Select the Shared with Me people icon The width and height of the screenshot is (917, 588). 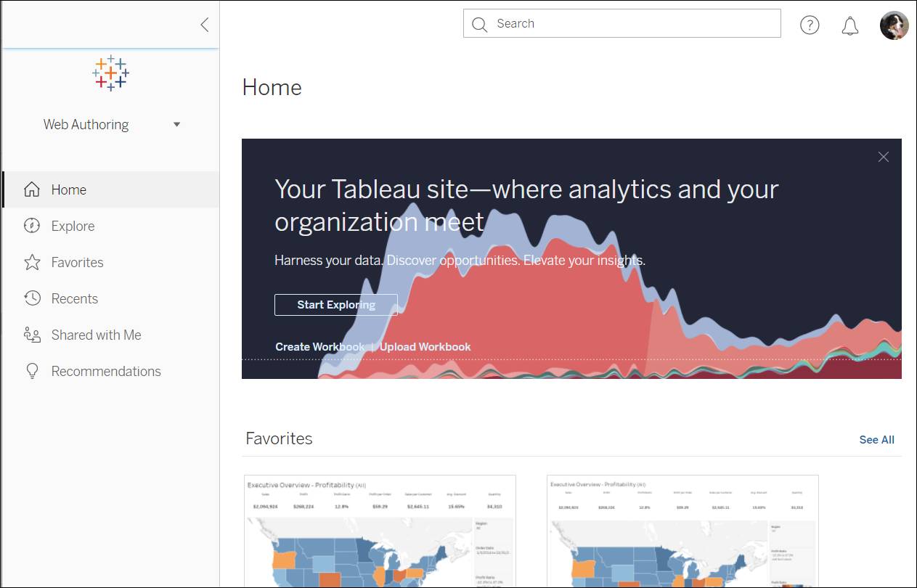click(32, 335)
